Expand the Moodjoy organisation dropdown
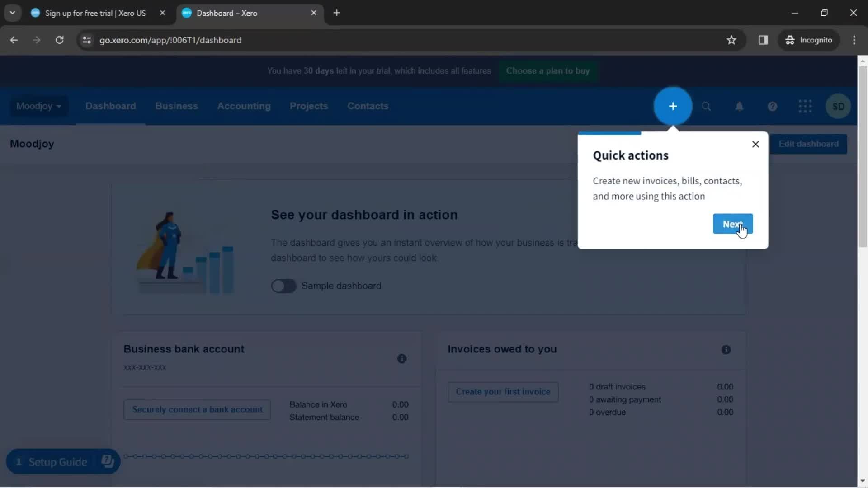 pos(39,106)
